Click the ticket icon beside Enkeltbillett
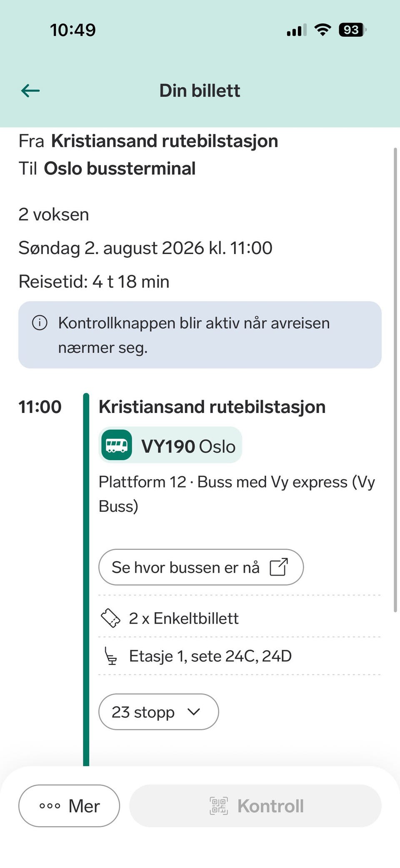This screenshot has width=400, height=868. [111, 618]
